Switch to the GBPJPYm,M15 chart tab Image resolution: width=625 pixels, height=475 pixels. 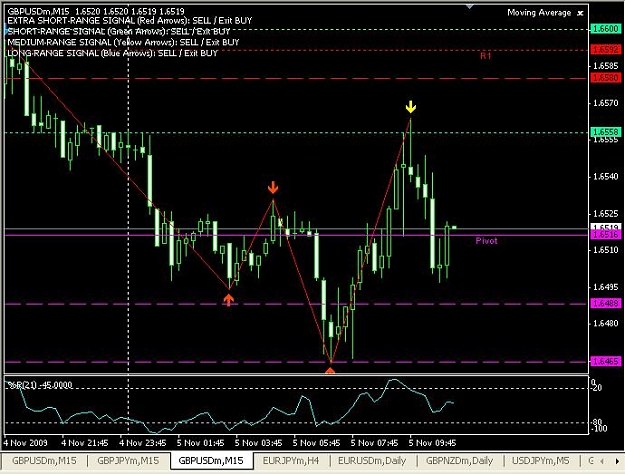coord(128,461)
